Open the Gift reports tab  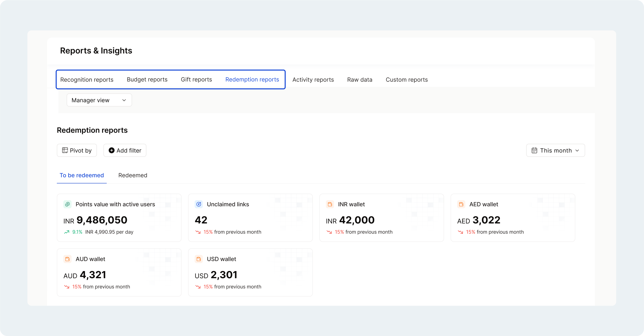(x=196, y=79)
